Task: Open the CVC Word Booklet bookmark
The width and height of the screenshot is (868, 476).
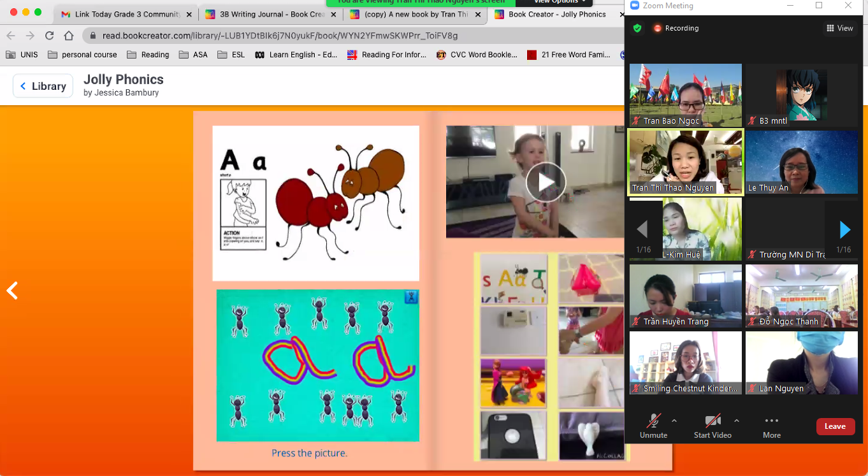Action: coord(482,55)
